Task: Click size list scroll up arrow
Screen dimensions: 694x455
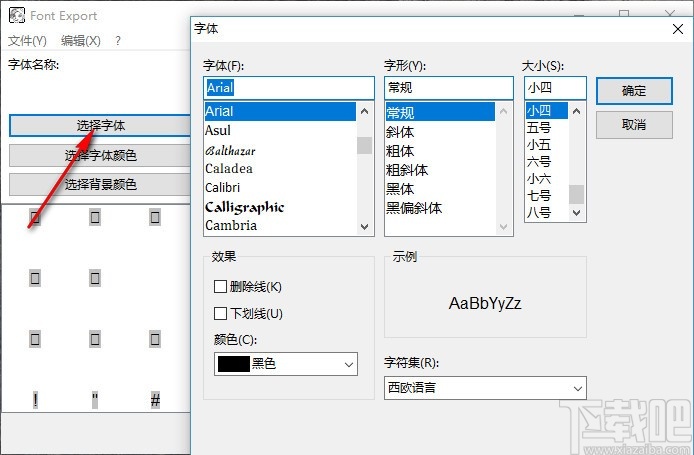Action: click(576, 111)
